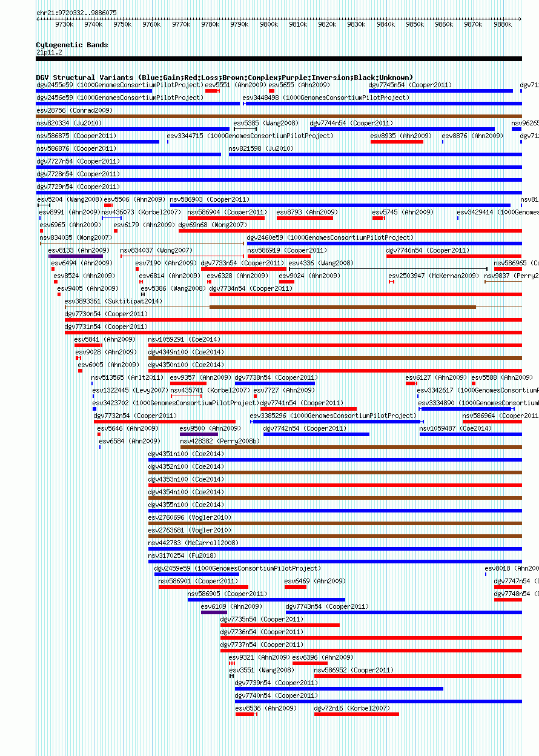This screenshot has height=756, width=539.
Task: Open the esv3893361 (Suktitipat2014) variant
Action: click(113, 301)
